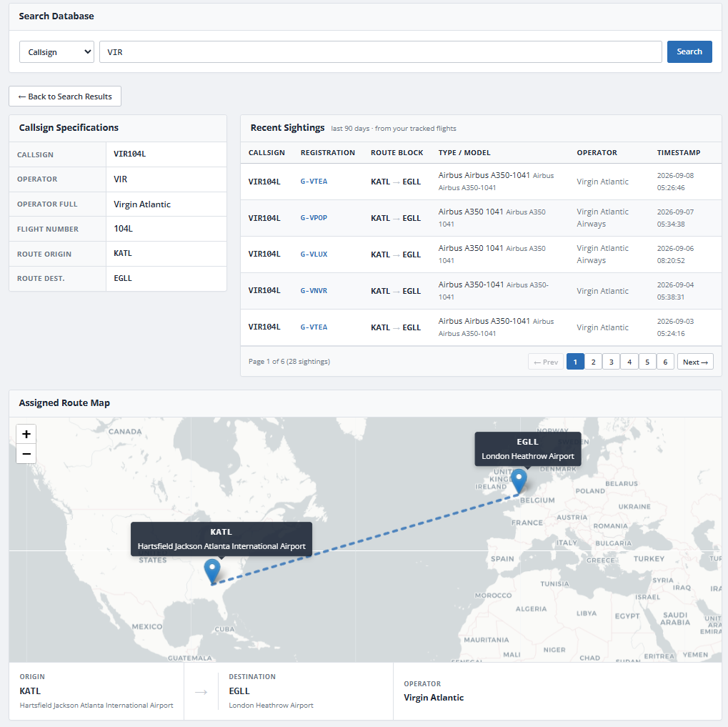Zoom in on the route map
Viewport: 728px width, 727px height.
pyautogui.click(x=26, y=434)
